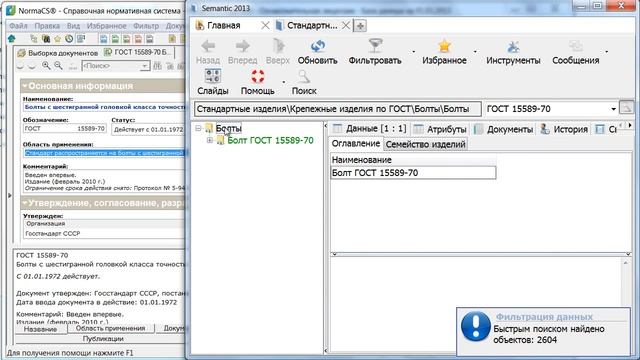Click the clock history icon in NormaCS
The height and width of the screenshot is (360, 640).
click(x=69, y=39)
